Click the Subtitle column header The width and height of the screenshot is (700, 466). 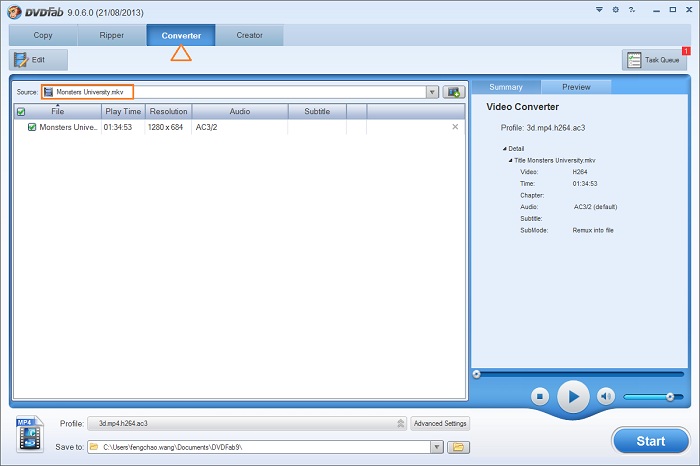pos(317,111)
